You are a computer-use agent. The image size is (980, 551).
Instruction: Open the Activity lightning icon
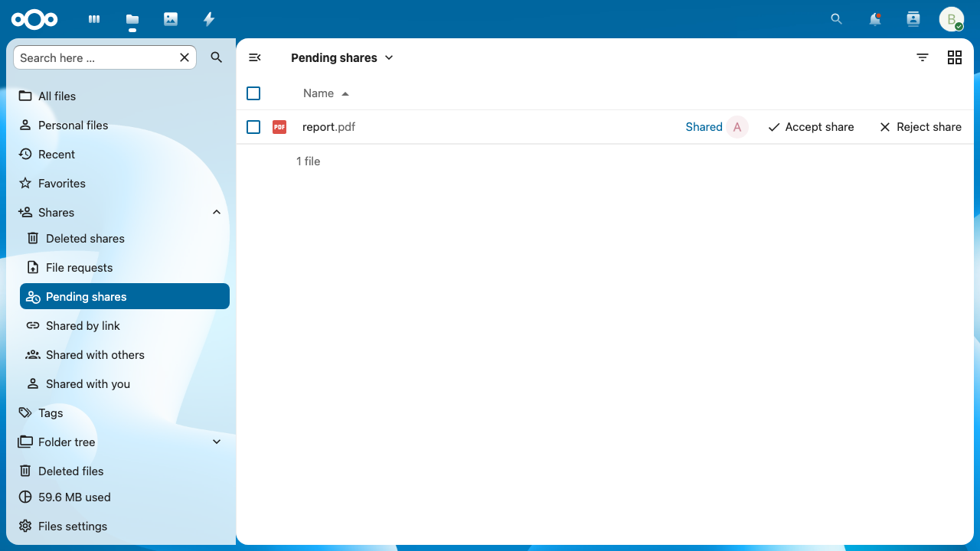click(x=209, y=19)
